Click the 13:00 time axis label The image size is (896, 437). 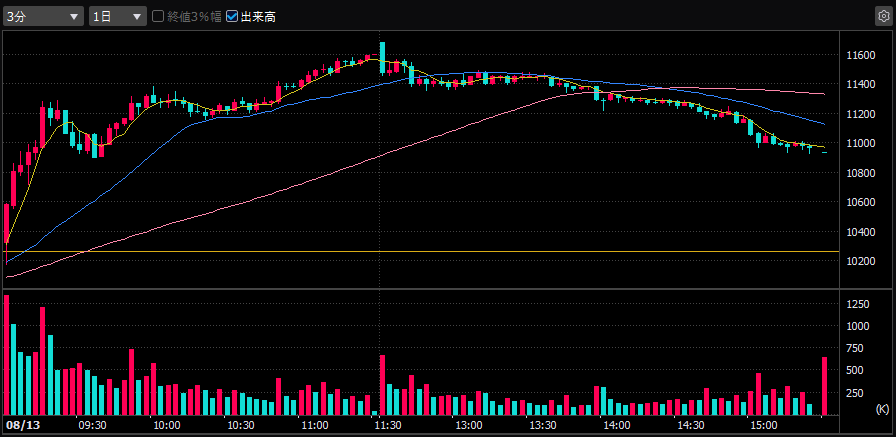point(469,426)
